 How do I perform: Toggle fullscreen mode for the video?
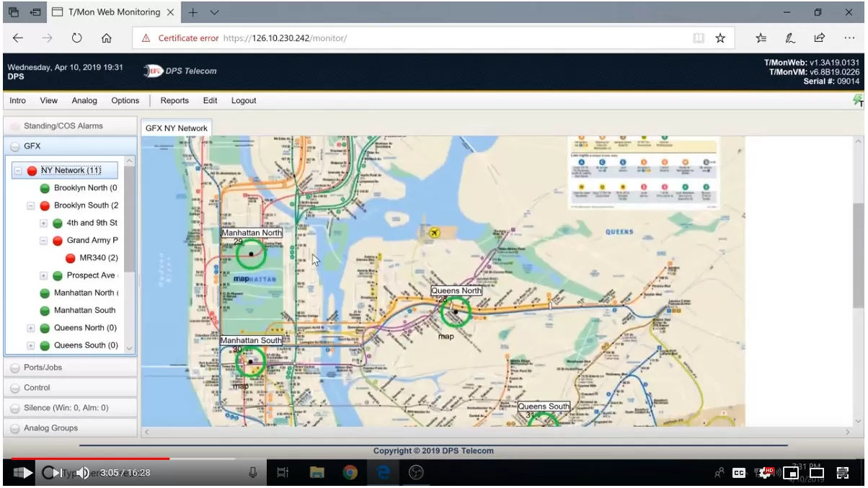coord(842,473)
